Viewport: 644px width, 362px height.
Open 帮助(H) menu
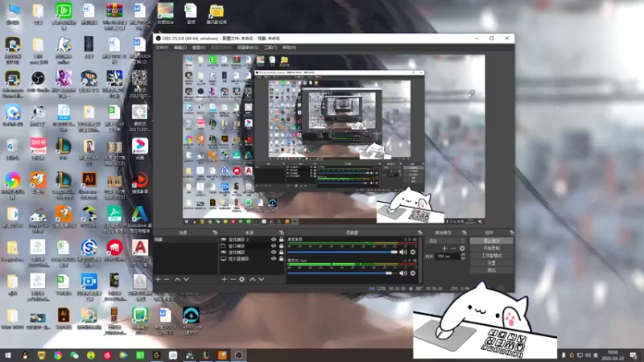pyautogui.click(x=289, y=47)
